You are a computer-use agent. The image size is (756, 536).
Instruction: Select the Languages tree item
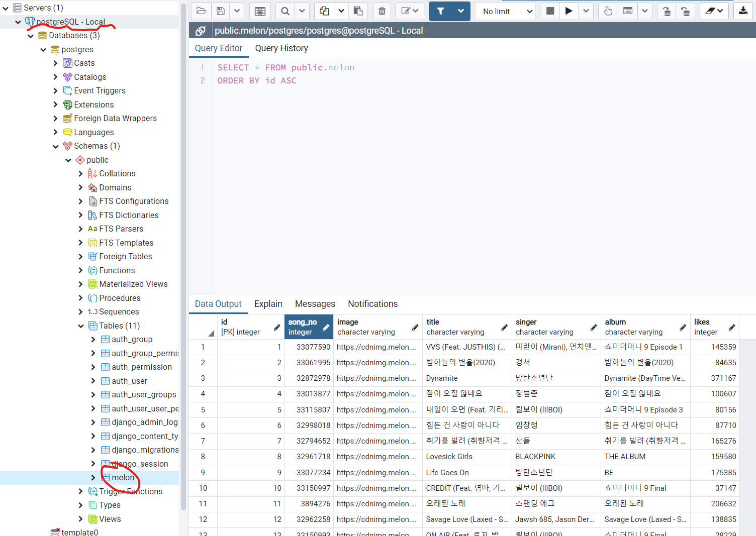[x=93, y=132]
